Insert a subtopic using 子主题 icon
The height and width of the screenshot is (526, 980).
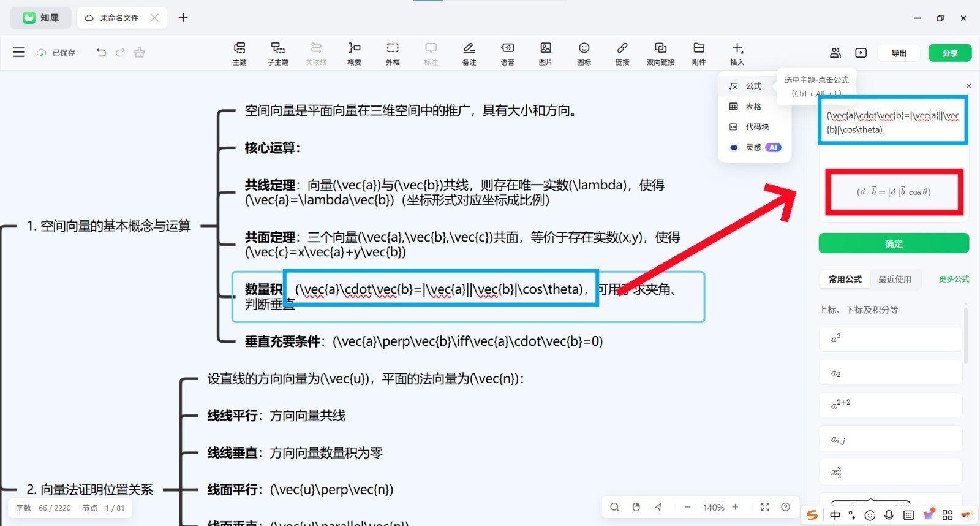tap(277, 53)
